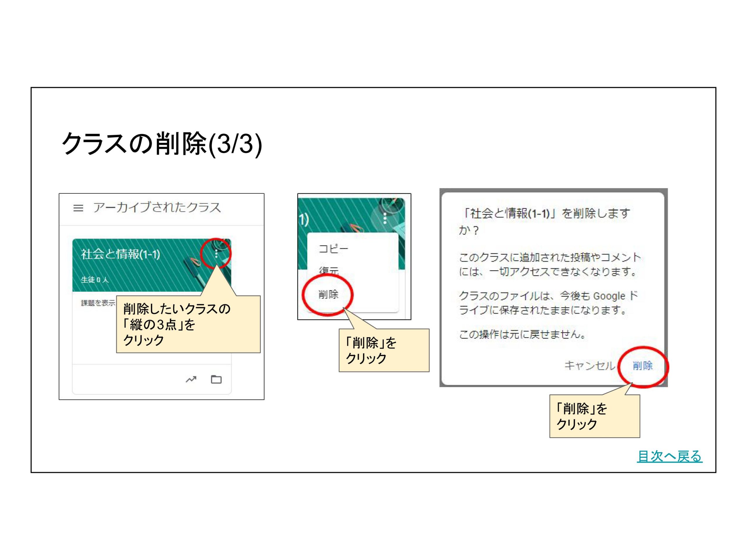
Task: Click the 生徒 0 人 label
Action: pyautogui.click(x=95, y=279)
